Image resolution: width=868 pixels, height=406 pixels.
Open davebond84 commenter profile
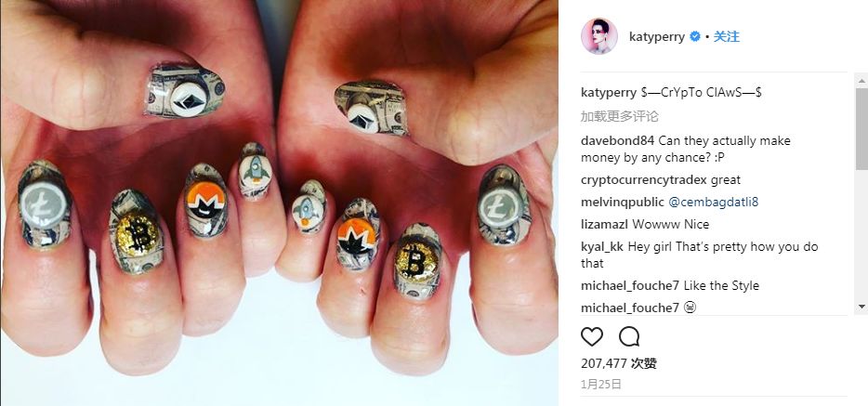(x=618, y=141)
